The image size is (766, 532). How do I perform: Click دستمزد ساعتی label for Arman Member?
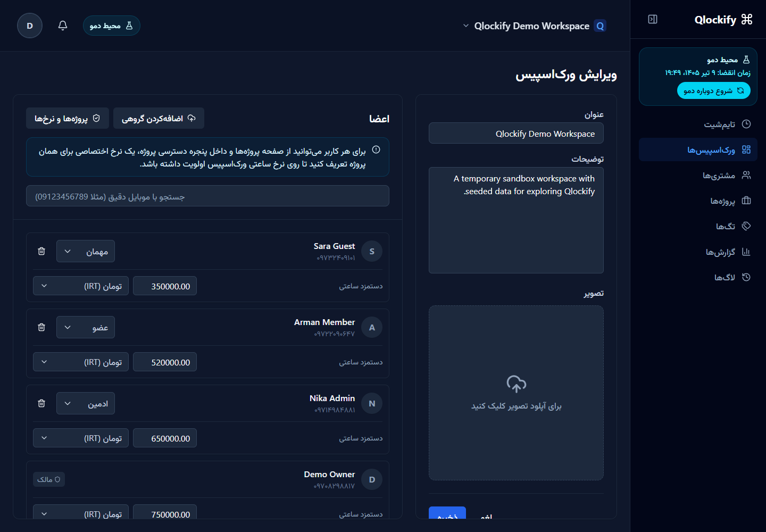pos(361,362)
